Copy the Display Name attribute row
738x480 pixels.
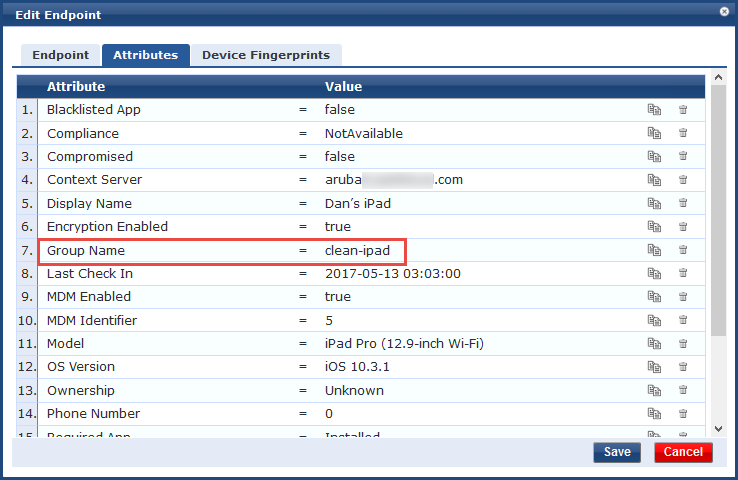pos(654,203)
